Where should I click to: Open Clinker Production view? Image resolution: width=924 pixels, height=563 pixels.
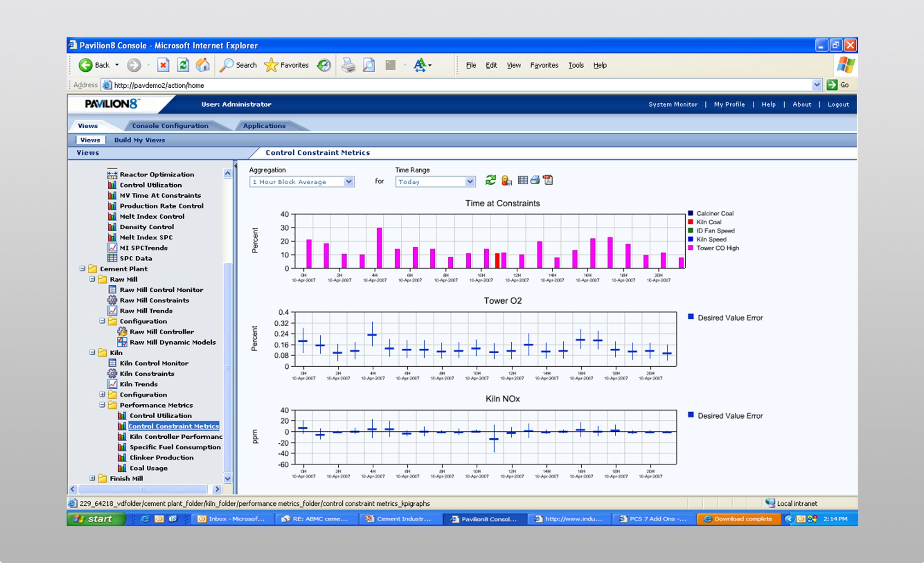(x=162, y=458)
